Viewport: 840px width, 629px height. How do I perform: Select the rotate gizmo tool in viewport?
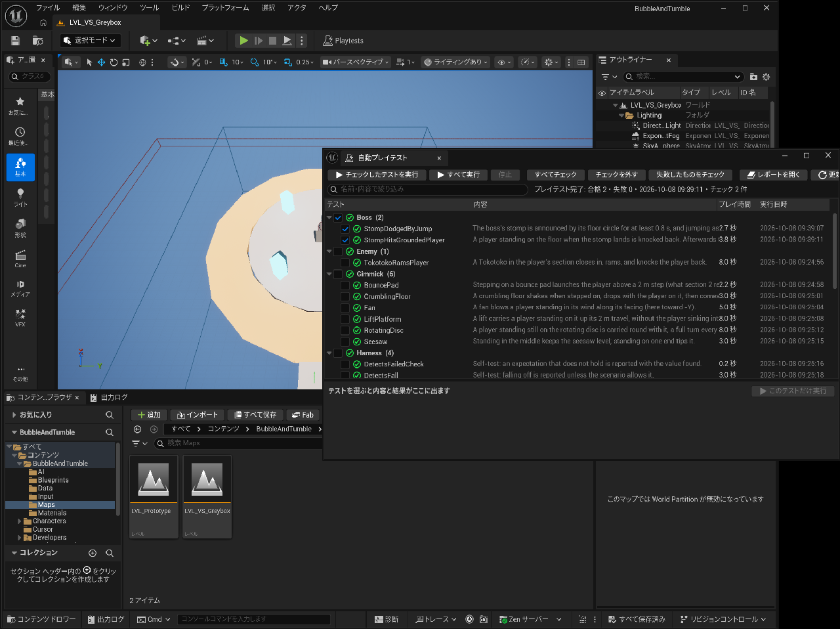pos(114,62)
